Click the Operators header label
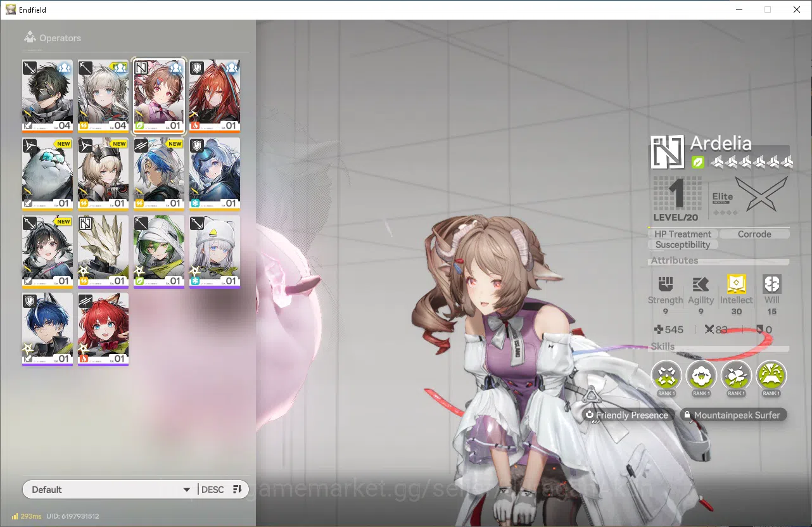 coord(60,38)
